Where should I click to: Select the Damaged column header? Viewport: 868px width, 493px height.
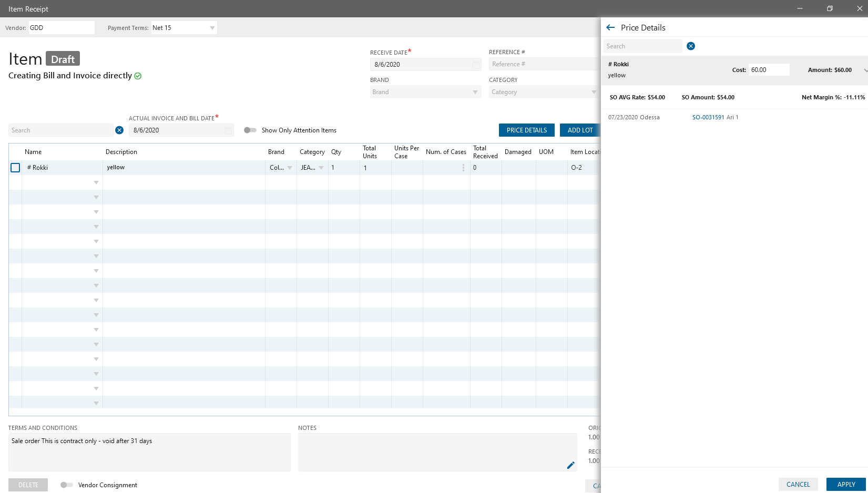(x=518, y=152)
